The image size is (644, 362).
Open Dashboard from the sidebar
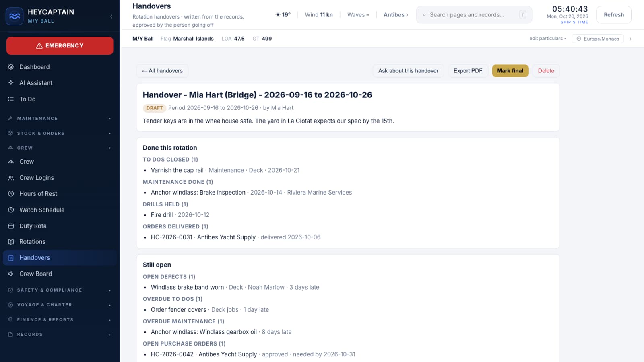click(60, 67)
